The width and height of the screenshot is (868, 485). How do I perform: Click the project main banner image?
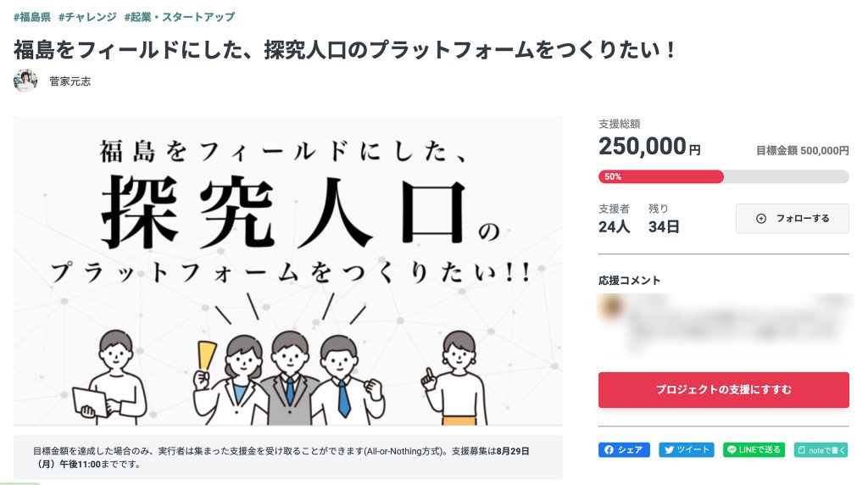(288, 271)
